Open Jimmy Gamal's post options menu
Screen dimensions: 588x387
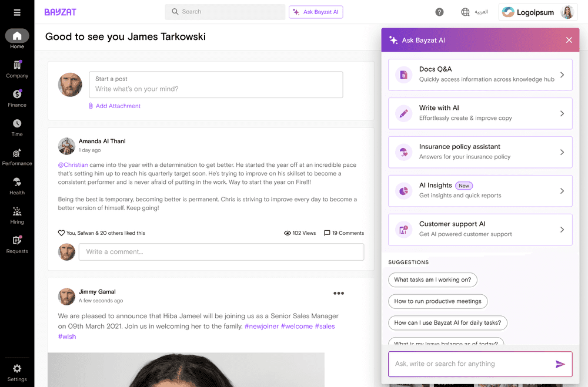339,294
